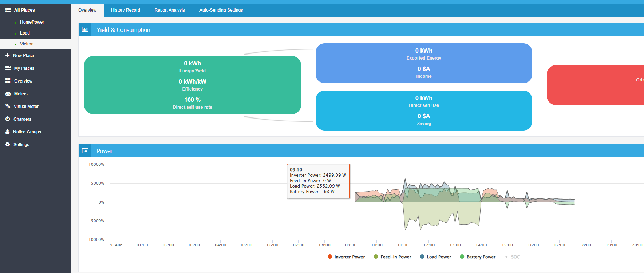Click the New Place plus icon
644x273 pixels.
coord(7,55)
